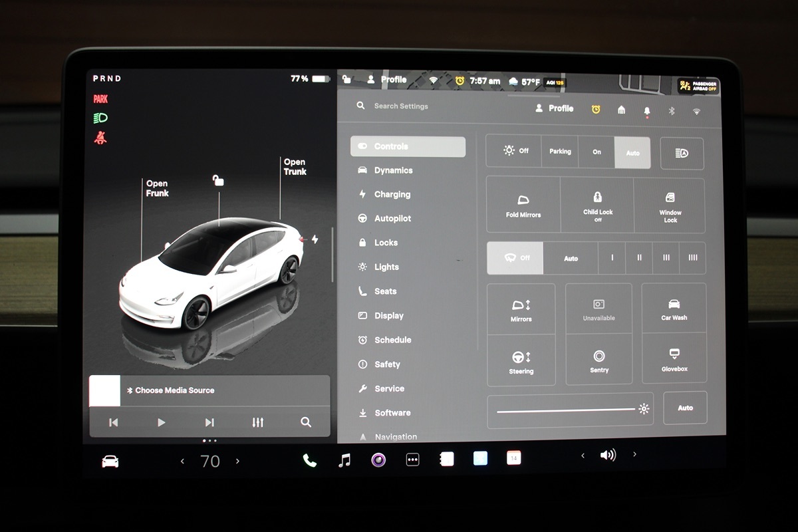Open the phone app in bottom bar

click(x=309, y=460)
